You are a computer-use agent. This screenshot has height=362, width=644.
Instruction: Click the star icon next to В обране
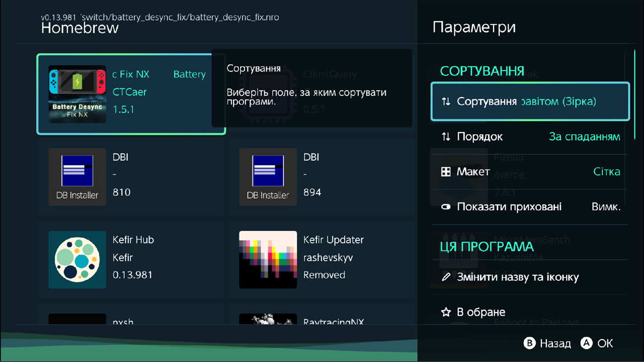pos(446,312)
